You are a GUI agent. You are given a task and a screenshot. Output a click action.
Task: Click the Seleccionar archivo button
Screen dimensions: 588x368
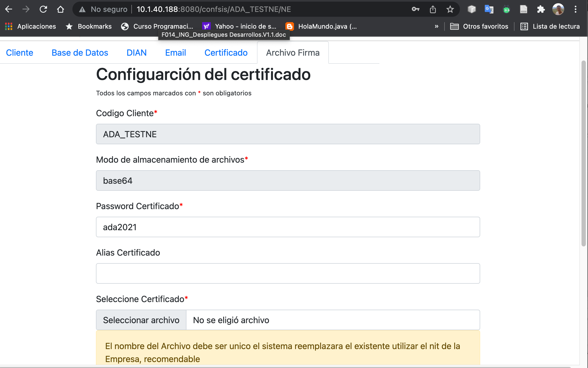[x=141, y=320]
